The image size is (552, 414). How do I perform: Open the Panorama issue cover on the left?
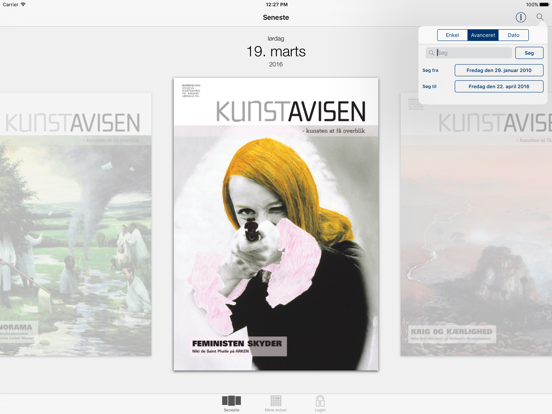click(x=76, y=225)
